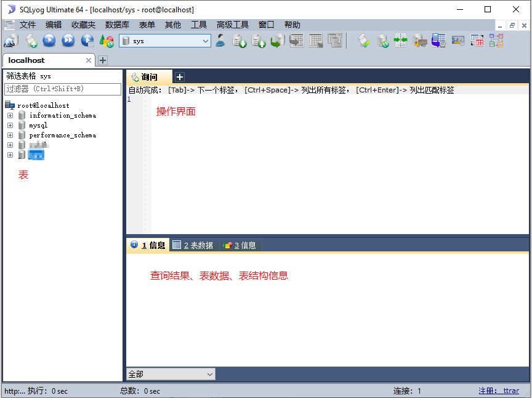Click the SQLyog menu bar document icon
Screen dimensions: 532x398
(9, 25)
